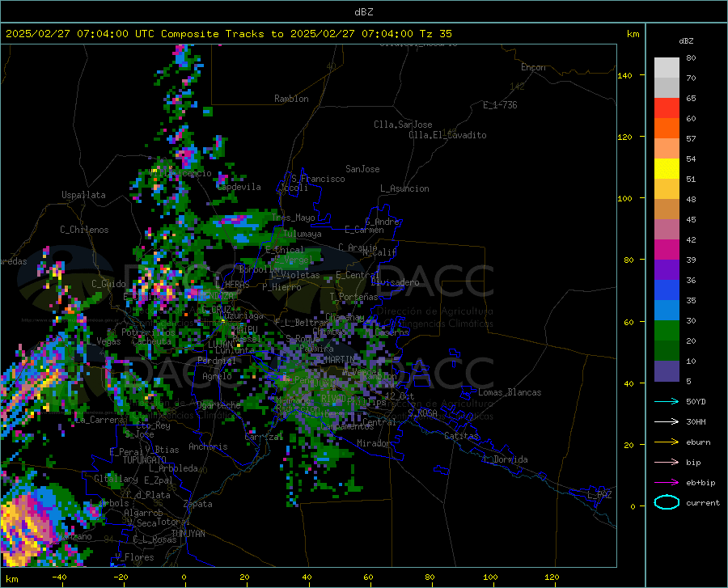Click the 'dBZ' title at the top

(363, 12)
